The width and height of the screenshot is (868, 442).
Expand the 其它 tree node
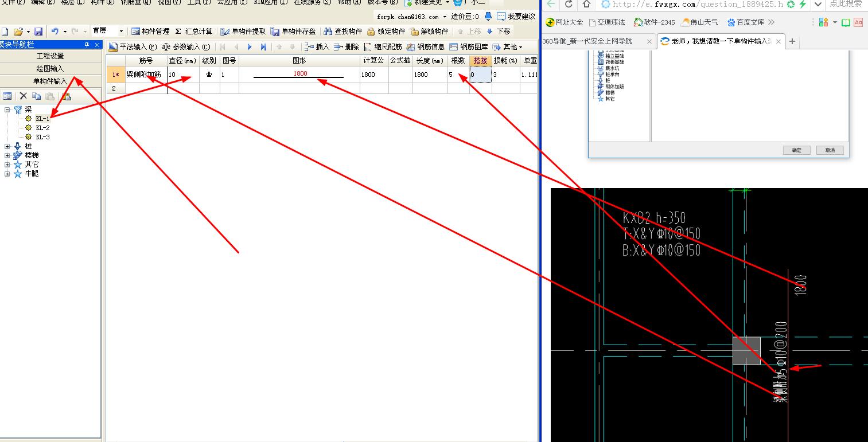[x=7, y=165]
